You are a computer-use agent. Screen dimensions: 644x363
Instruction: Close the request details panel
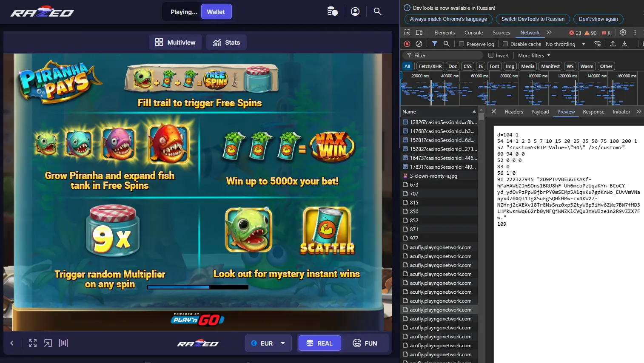(x=493, y=111)
